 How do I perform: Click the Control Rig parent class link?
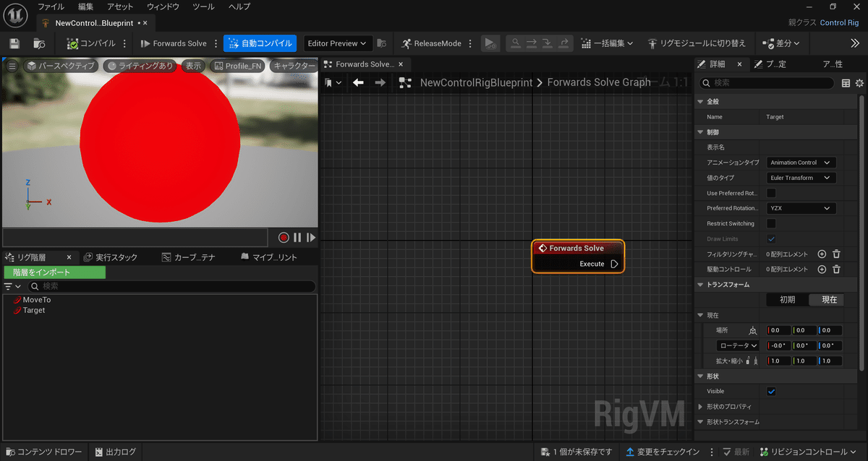pyautogui.click(x=839, y=22)
